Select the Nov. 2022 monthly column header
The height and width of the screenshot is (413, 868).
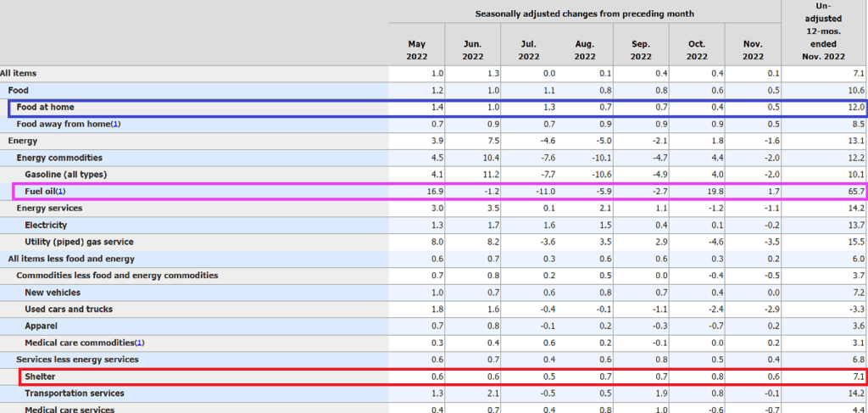tap(752, 50)
